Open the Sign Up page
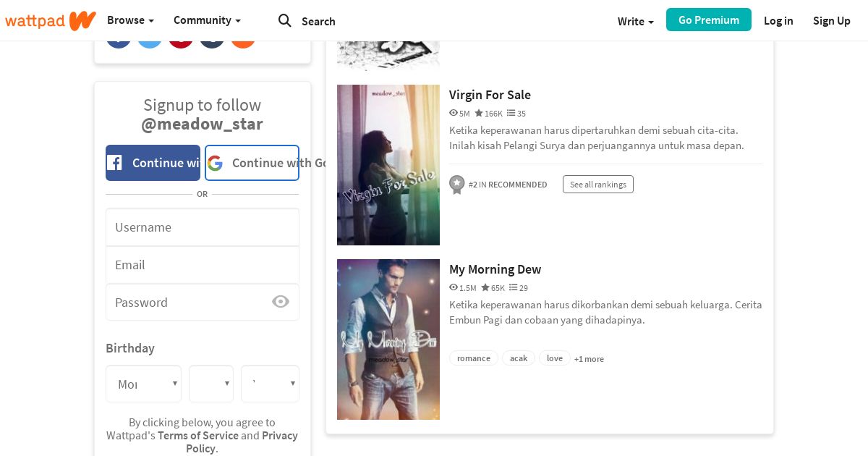868x456 pixels. [x=832, y=21]
